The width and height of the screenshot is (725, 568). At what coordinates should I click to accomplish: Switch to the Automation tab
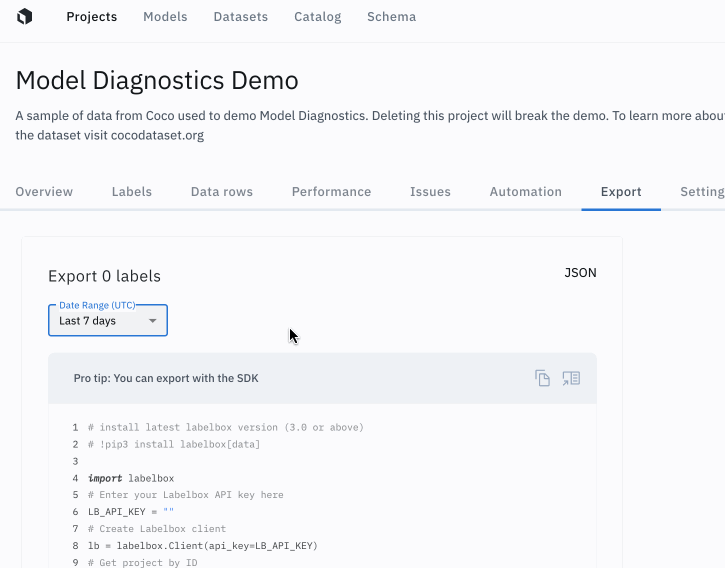coord(526,191)
